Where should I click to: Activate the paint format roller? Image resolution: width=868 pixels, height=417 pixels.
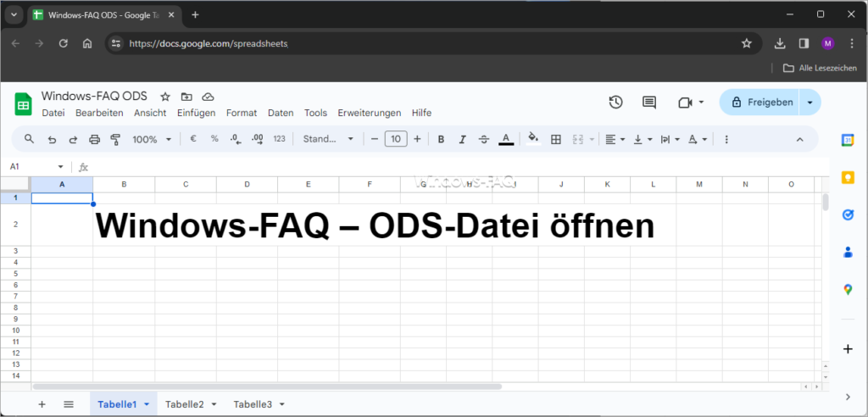[115, 140]
